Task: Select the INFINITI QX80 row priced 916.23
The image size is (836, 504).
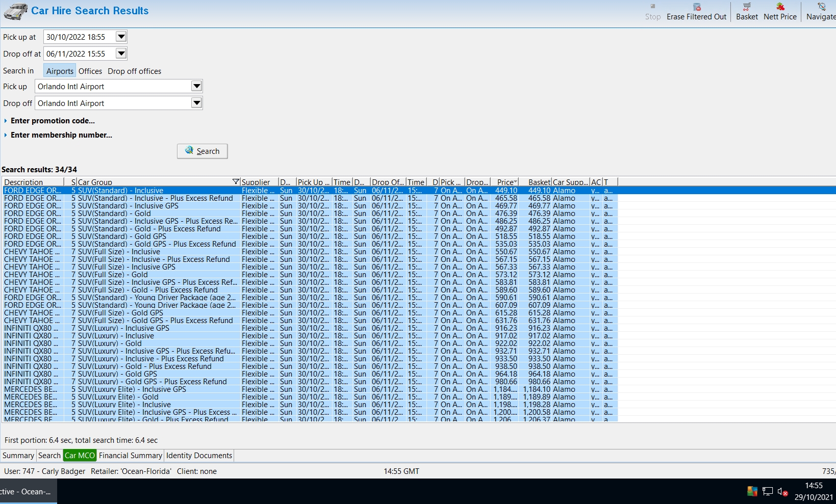Action: pos(310,328)
